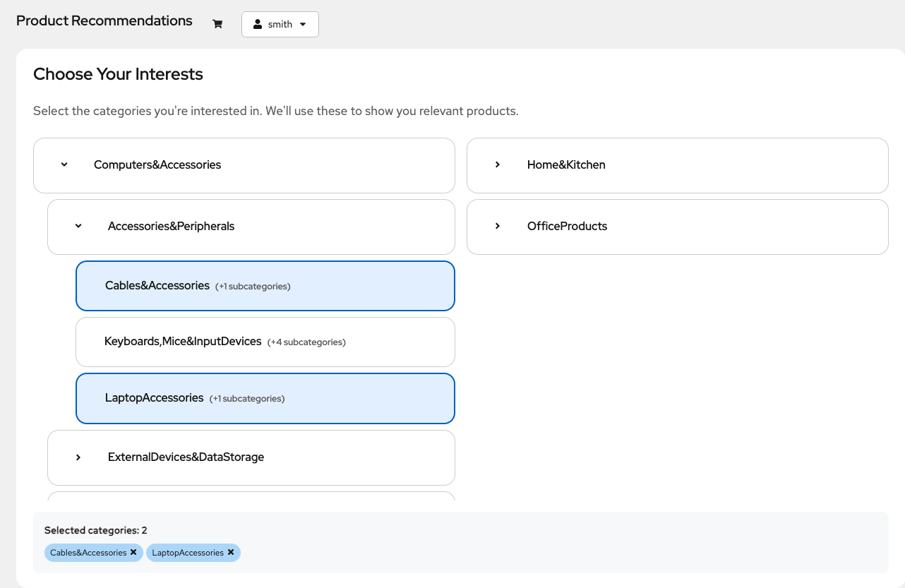
Task: Deselect the LaptopAccessories category card
Action: (265, 398)
